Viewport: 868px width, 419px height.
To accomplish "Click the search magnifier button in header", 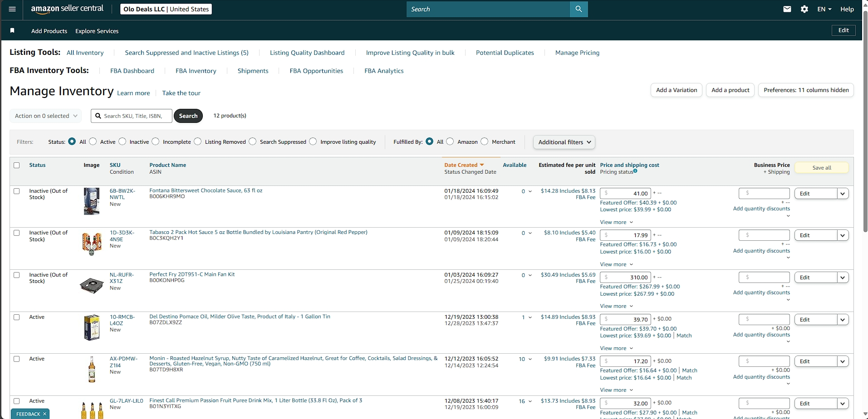I will tap(579, 9).
